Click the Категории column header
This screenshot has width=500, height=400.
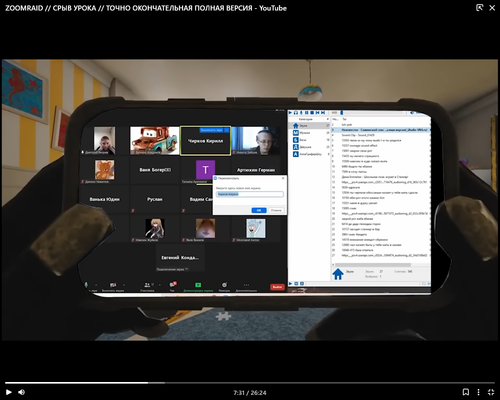click(x=307, y=119)
